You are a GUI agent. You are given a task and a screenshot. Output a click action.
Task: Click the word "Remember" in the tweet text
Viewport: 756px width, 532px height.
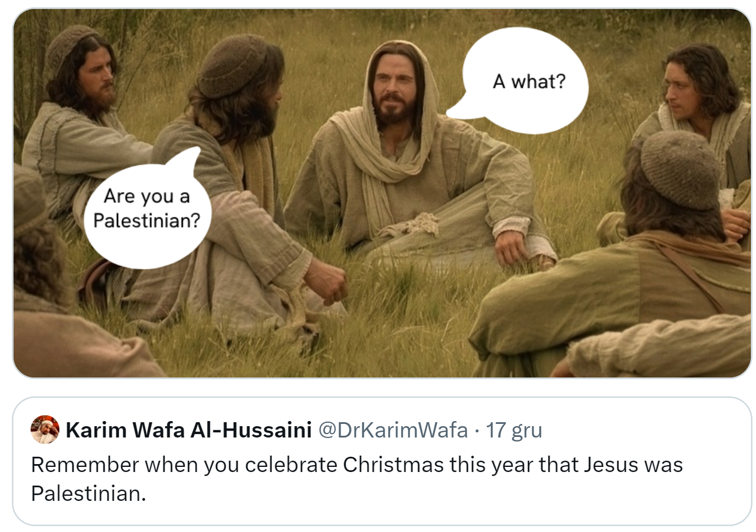(x=84, y=465)
